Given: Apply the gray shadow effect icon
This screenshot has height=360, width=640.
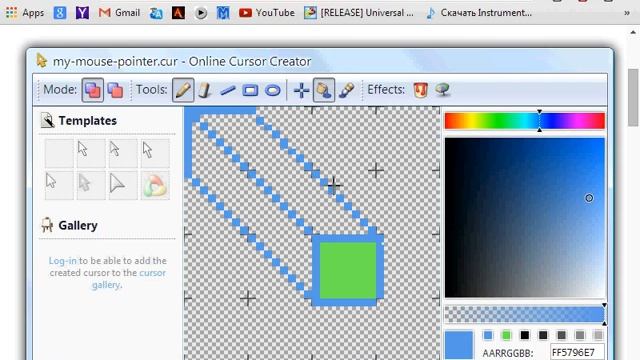Looking at the screenshot, I should (442, 90).
